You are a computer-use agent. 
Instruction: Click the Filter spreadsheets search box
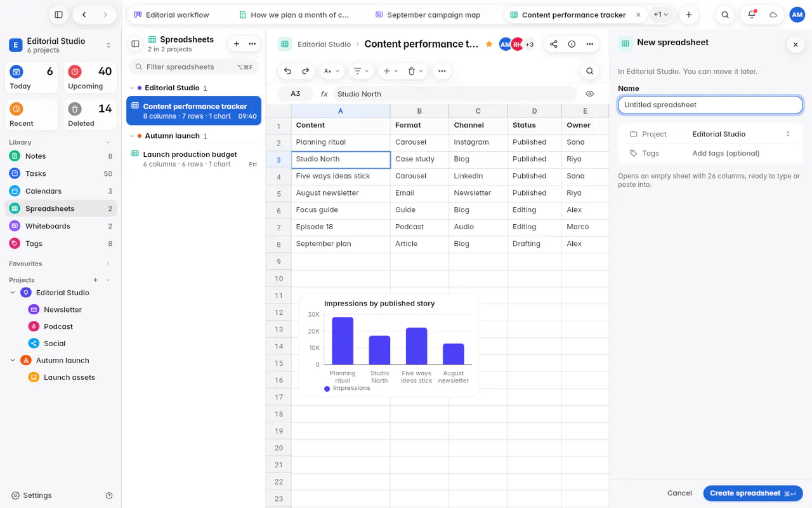pos(194,67)
